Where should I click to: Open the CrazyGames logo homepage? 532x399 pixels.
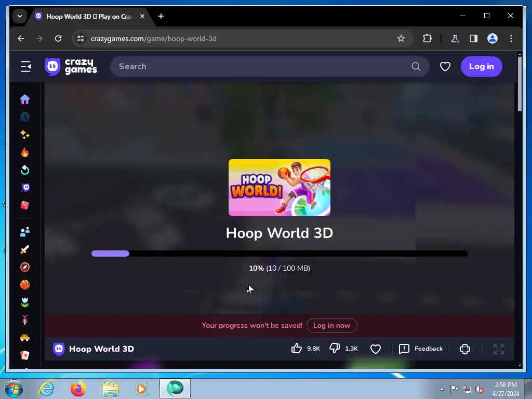[x=71, y=66]
